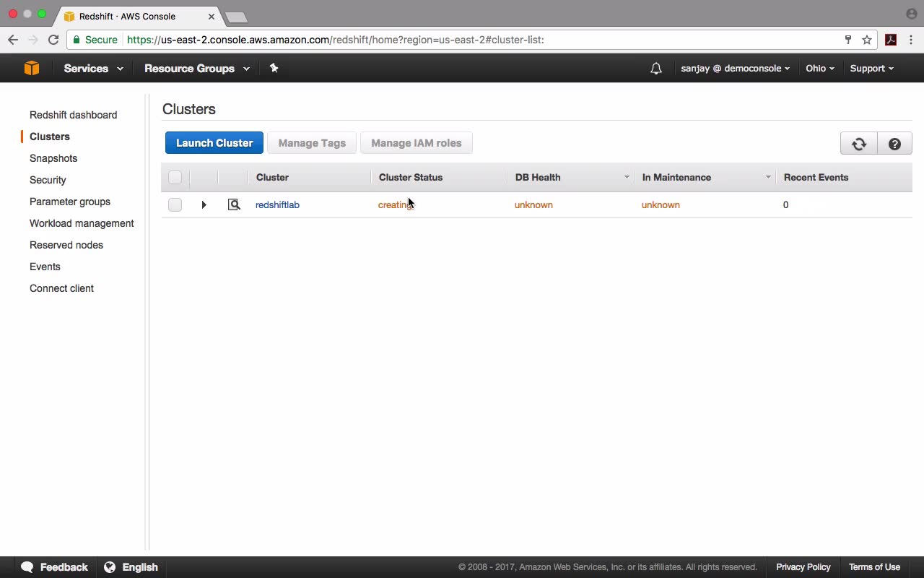The width and height of the screenshot is (924, 578).
Task: Open the help question mark button
Action: pos(894,143)
